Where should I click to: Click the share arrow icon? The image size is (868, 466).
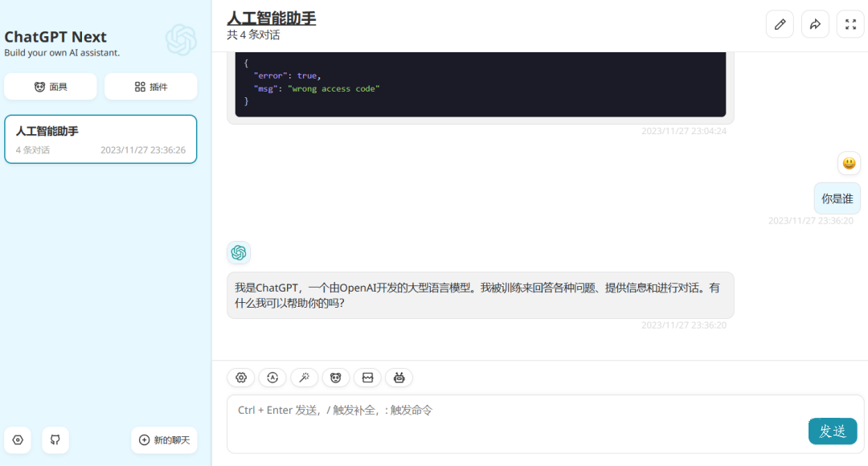click(x=815, y=24)
